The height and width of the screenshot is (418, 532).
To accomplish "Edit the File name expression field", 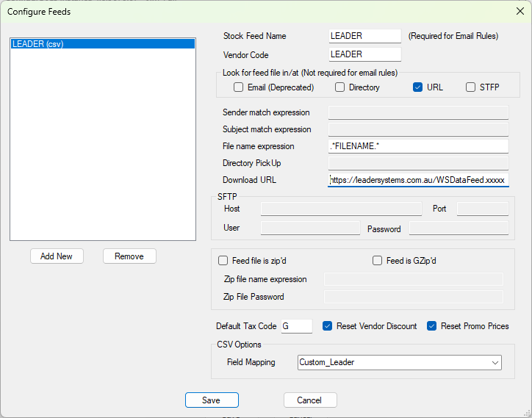I will pyautogui.click(x=418, y=146).
